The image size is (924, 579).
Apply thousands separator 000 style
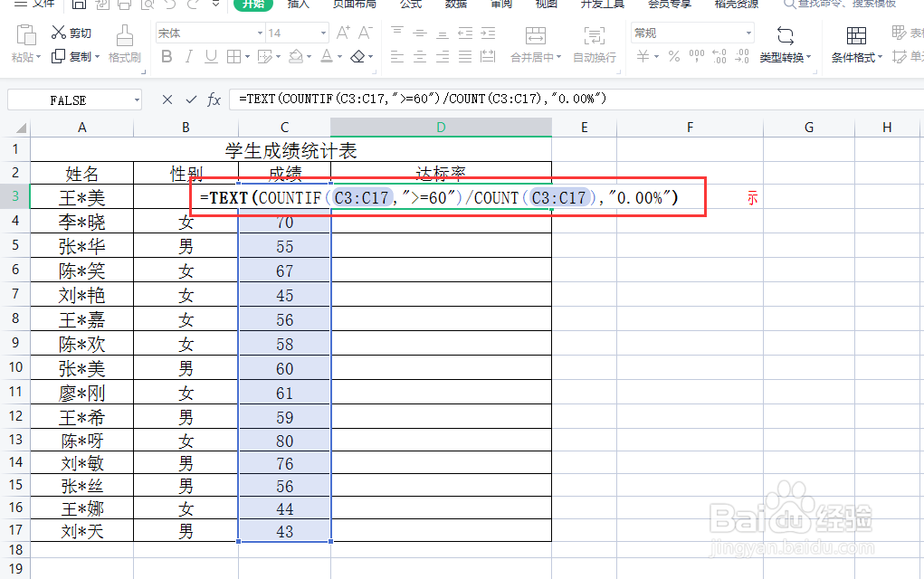click(697, 57)
